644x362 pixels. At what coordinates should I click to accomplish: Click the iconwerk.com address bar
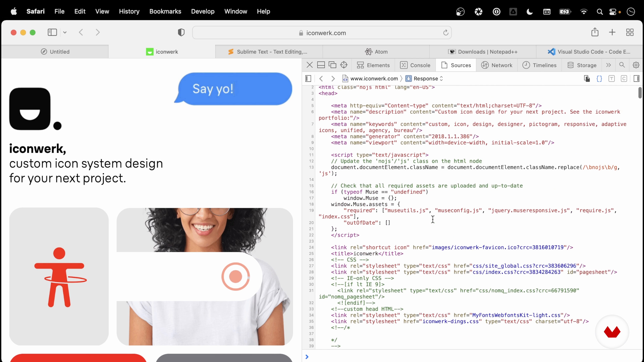point(322,33)
